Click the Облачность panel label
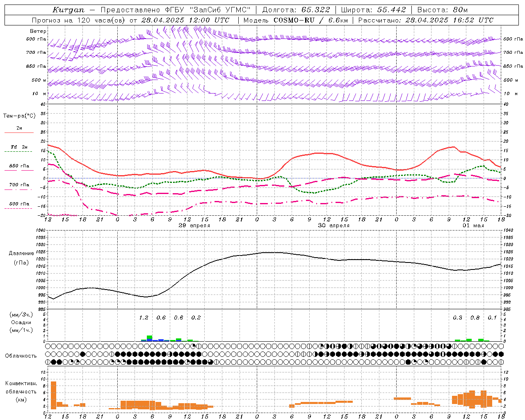This screenshot has height=420, width=525. click(21, 356)
